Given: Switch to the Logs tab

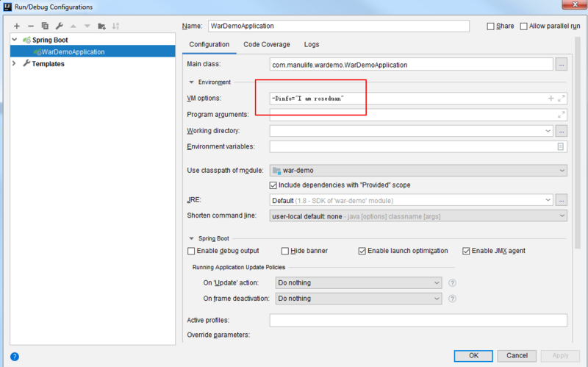Looking at the screenshot, I should pyautogui.click(x=312, y=44).
